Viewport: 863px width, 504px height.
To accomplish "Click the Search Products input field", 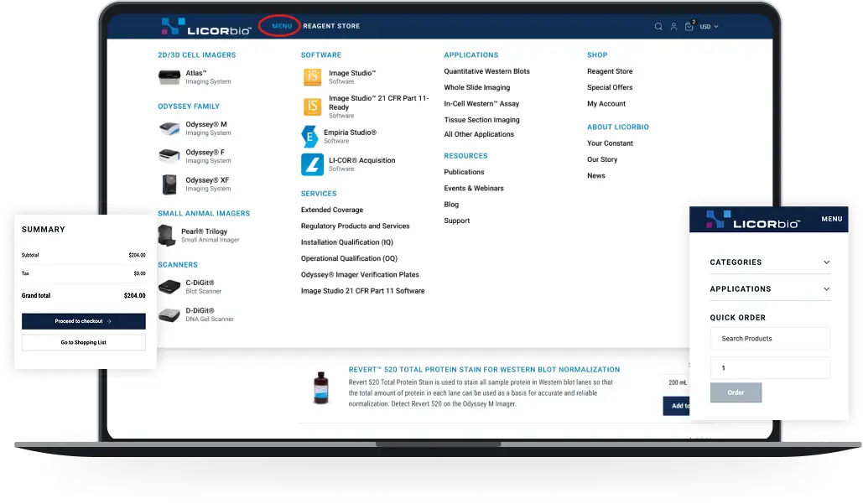I will 770,339.
